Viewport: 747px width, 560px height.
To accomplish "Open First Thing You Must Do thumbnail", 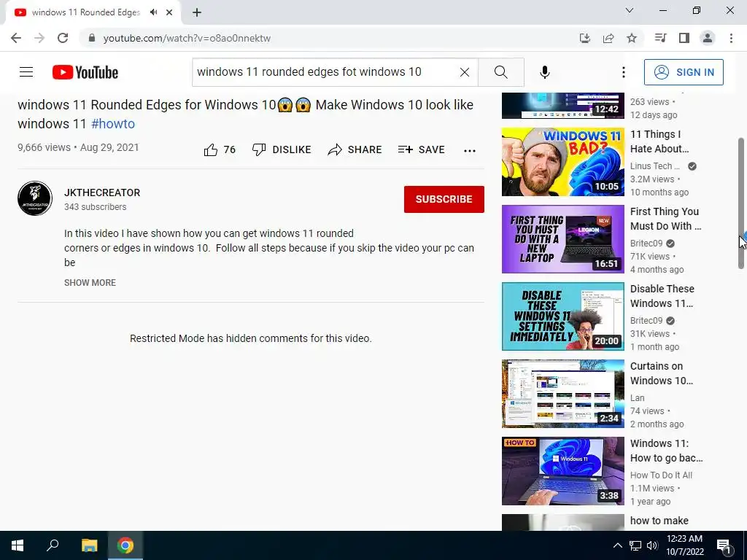I will 562,239.
